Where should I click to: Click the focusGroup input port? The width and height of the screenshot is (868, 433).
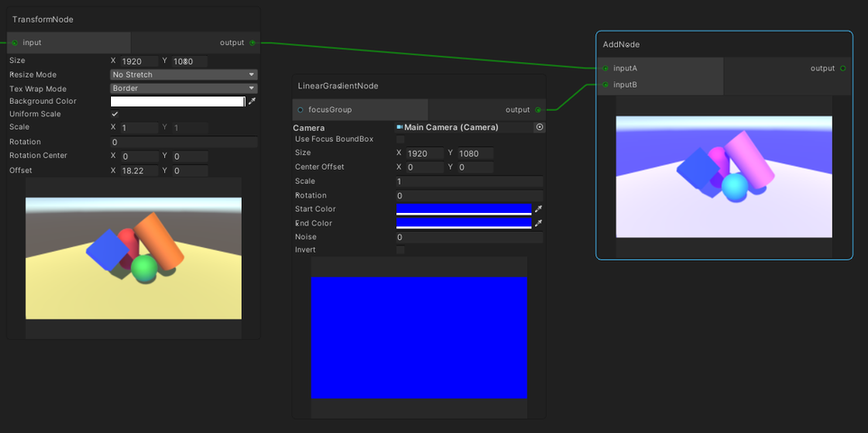click(x=300, y=110)
